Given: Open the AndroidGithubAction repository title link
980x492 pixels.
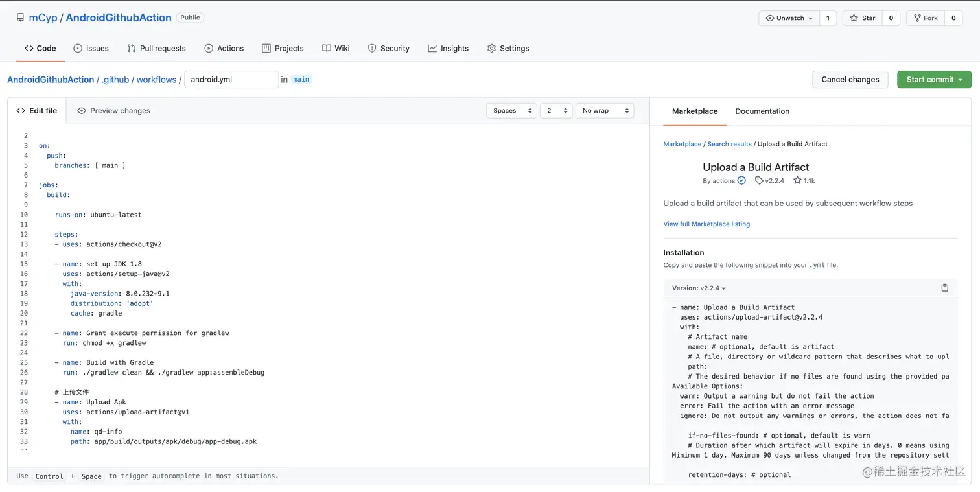Looking at the screenshot, I should 119,18.
